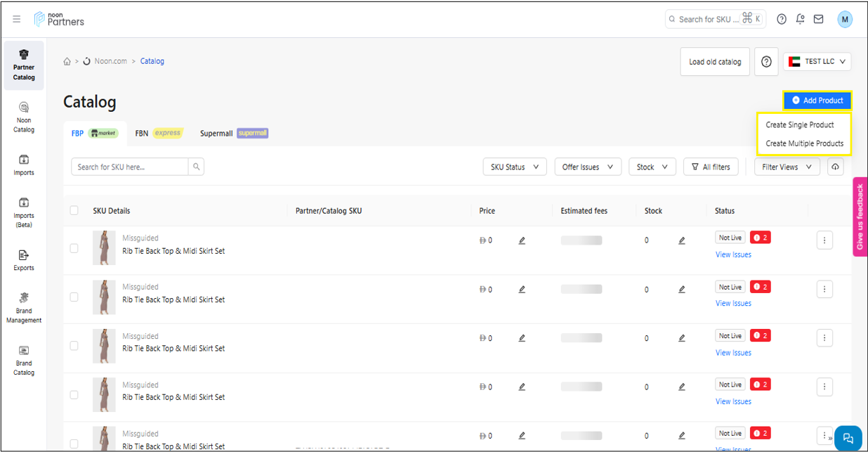868x452 pixels.
Task: Choose Create Single Product
Action: tap(800, 124)
